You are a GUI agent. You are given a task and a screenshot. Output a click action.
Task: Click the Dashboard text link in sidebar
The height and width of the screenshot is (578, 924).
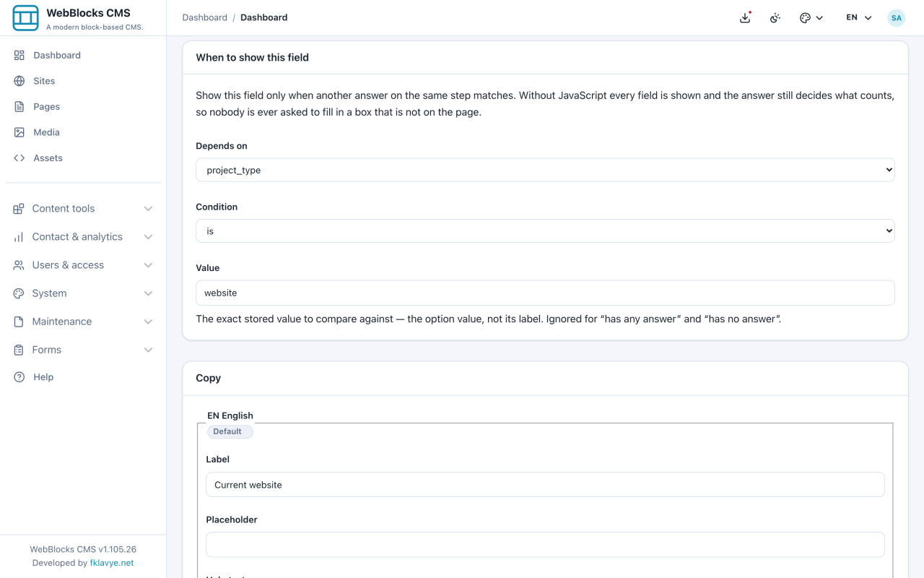(x=57, y=55)
